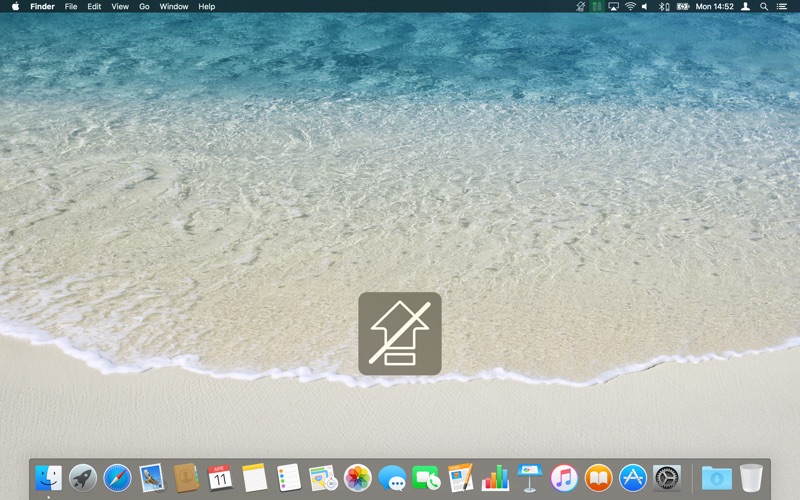Click the Mon 14:52 clock
The height and width of the screenshot is (500, 800).
pyautogui.click(x=714, y=7)
